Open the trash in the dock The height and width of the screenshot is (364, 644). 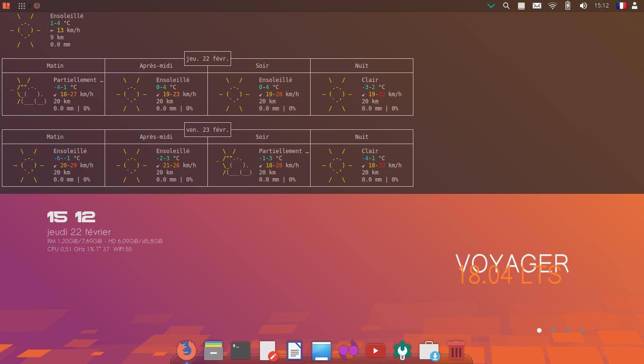coord(456,351)
